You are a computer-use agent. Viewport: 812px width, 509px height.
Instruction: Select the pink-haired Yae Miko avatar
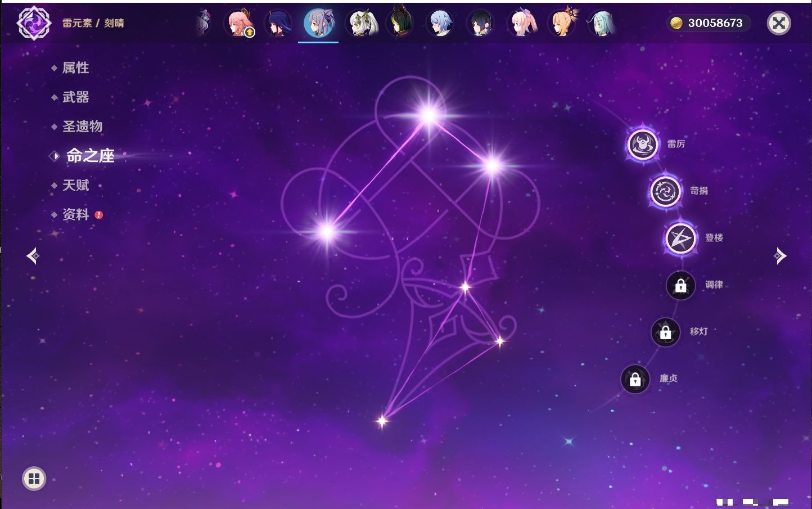[x=240, y=23]
